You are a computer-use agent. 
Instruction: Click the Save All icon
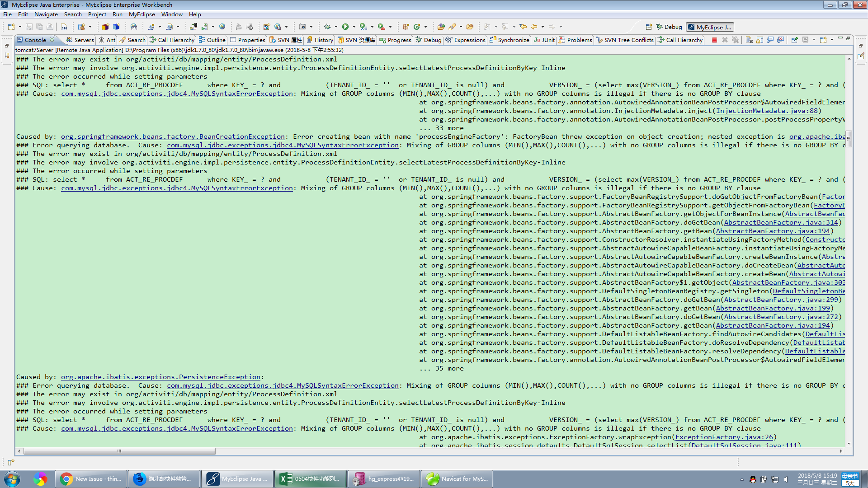(39, 27)
